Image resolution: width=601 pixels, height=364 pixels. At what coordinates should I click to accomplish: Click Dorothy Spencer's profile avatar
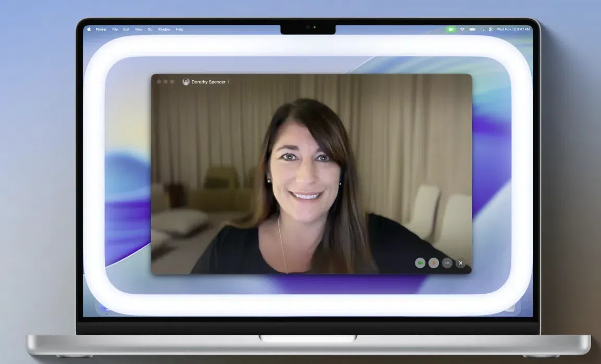click(x=186, y=82)
